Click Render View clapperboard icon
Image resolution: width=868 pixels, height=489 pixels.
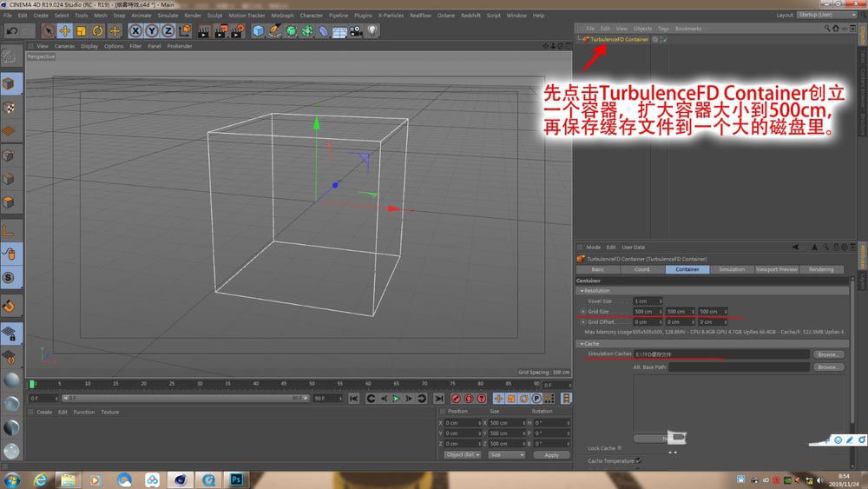(x=204, y=31)
